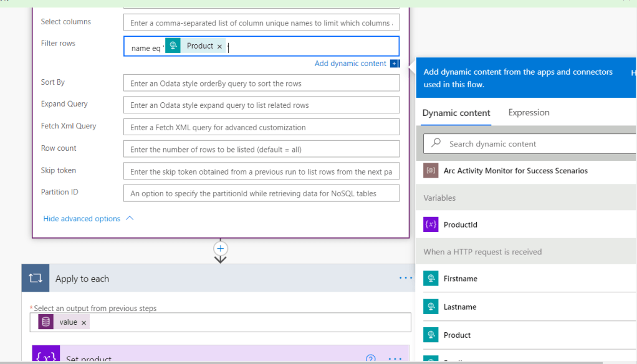Remove the Product token from Filter rows
Screen dimensions: 637x364
coord(219,47)
